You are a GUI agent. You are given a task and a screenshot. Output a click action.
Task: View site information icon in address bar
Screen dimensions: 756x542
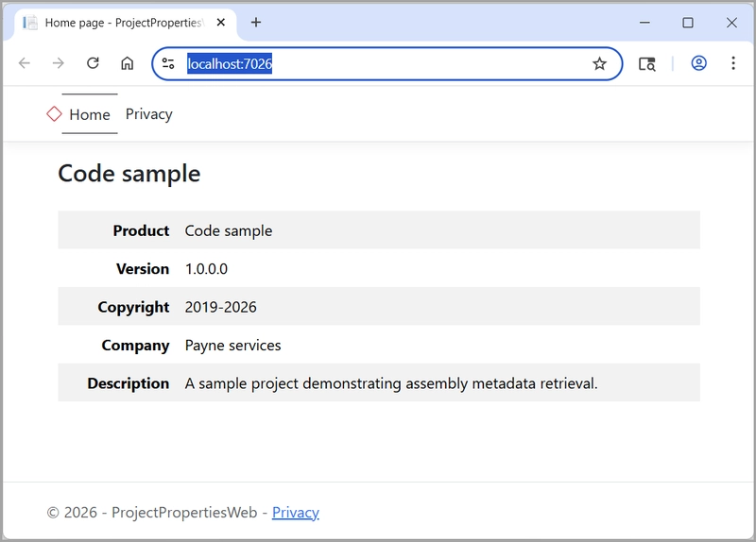[x=168, y=63]
